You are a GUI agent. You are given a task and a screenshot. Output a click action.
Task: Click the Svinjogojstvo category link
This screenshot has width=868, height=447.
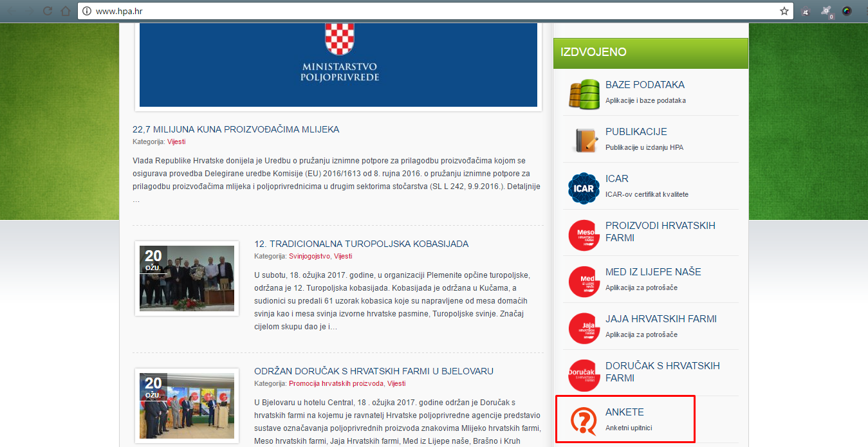pos(309,256)
